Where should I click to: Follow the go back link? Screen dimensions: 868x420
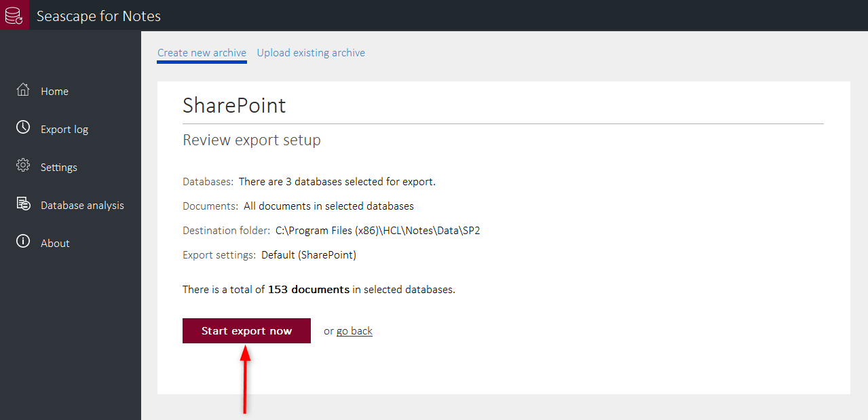tap(354, 331)
